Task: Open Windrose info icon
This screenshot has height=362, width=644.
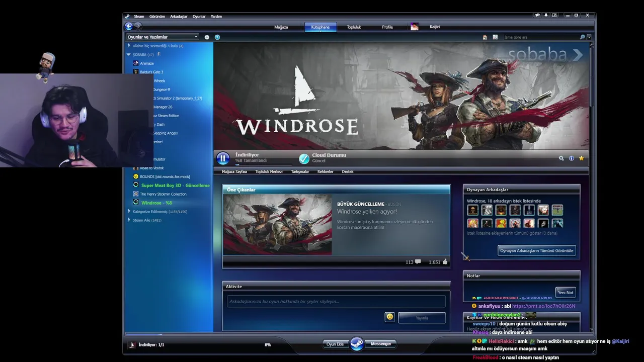Action: [572, 158]
